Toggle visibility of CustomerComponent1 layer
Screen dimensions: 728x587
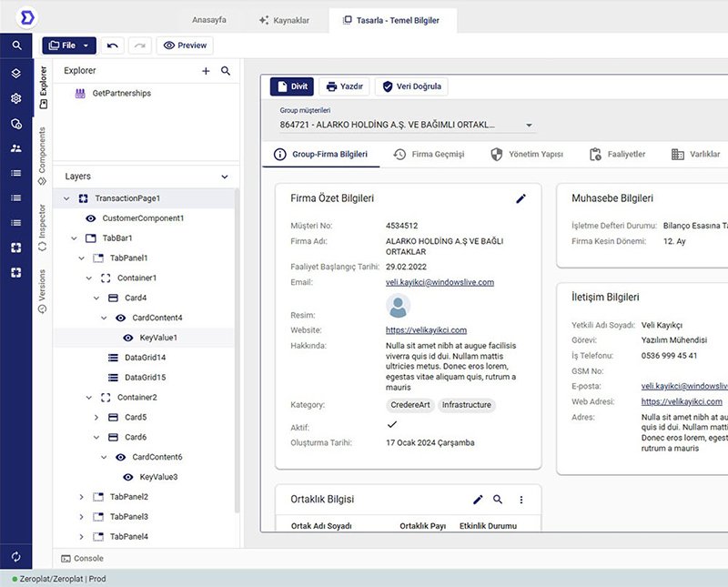(91, 218)
